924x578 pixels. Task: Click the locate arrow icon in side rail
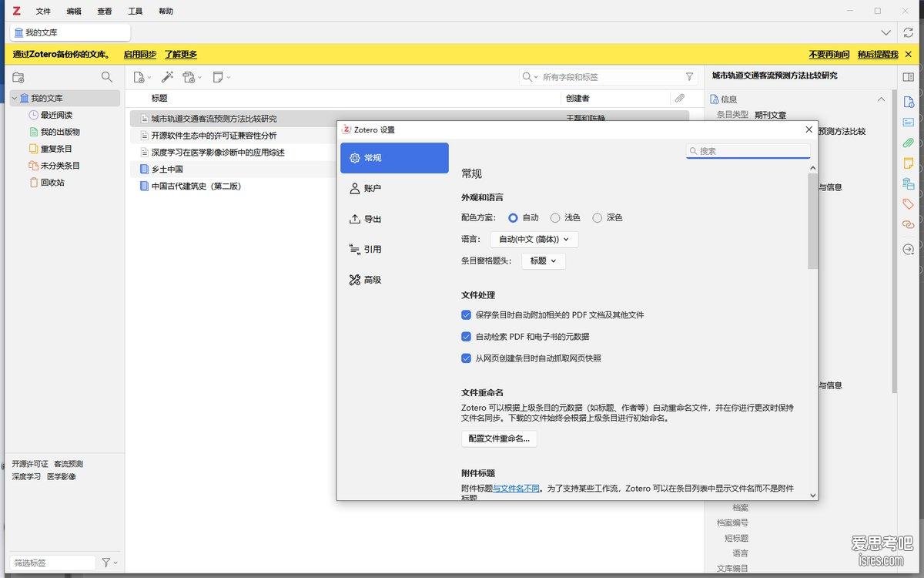[x=909, y=249]
